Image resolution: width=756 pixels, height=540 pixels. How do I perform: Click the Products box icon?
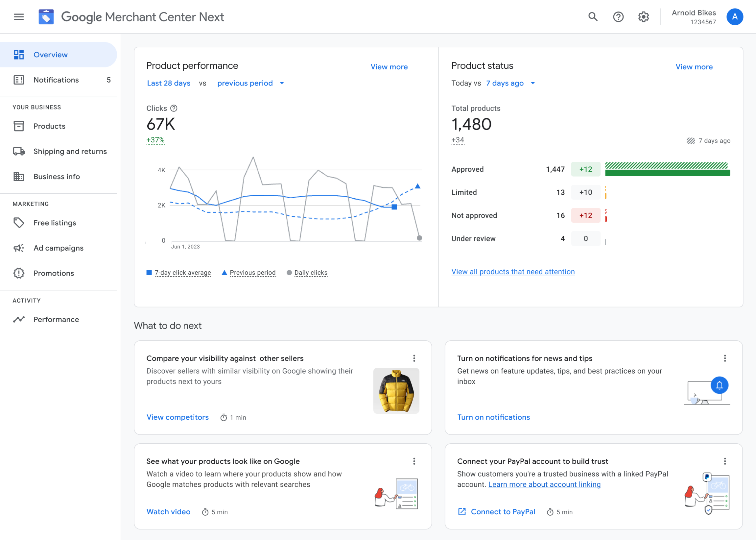(19, 126)
